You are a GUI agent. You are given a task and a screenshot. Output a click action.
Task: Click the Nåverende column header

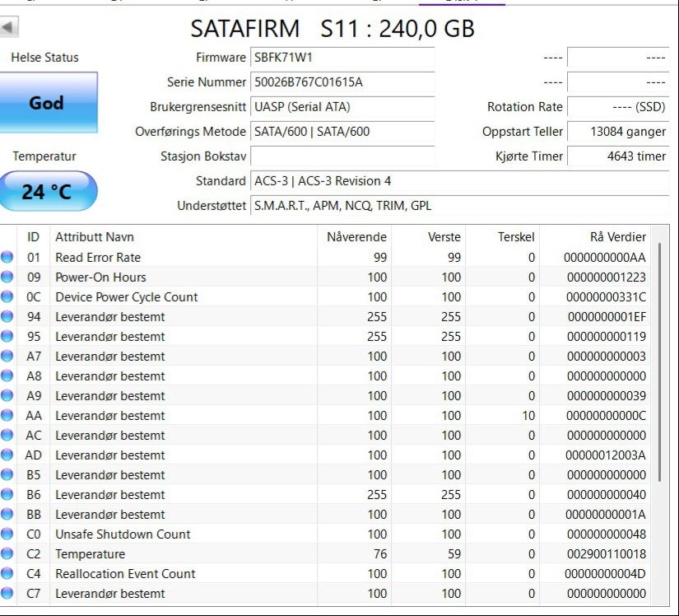(356, 237)
